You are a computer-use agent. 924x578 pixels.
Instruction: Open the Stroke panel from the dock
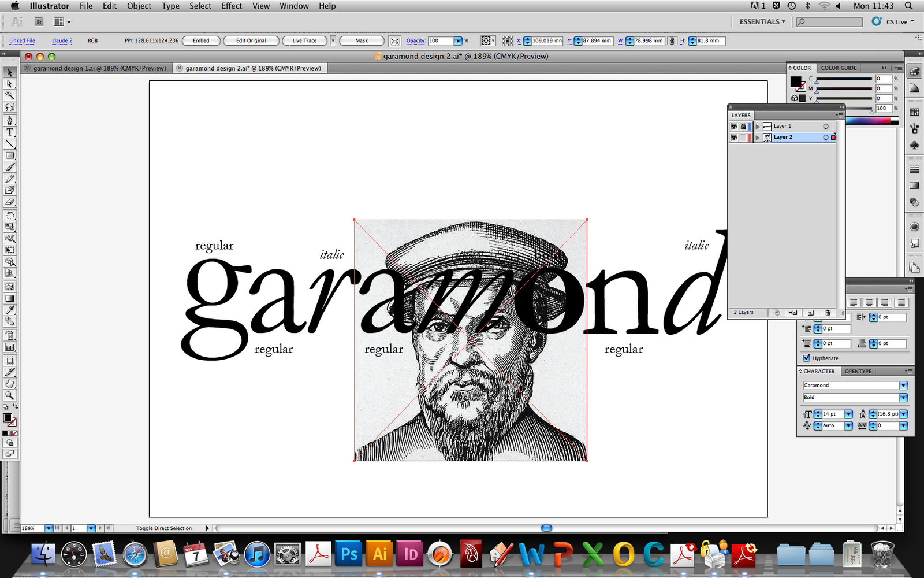914,169
